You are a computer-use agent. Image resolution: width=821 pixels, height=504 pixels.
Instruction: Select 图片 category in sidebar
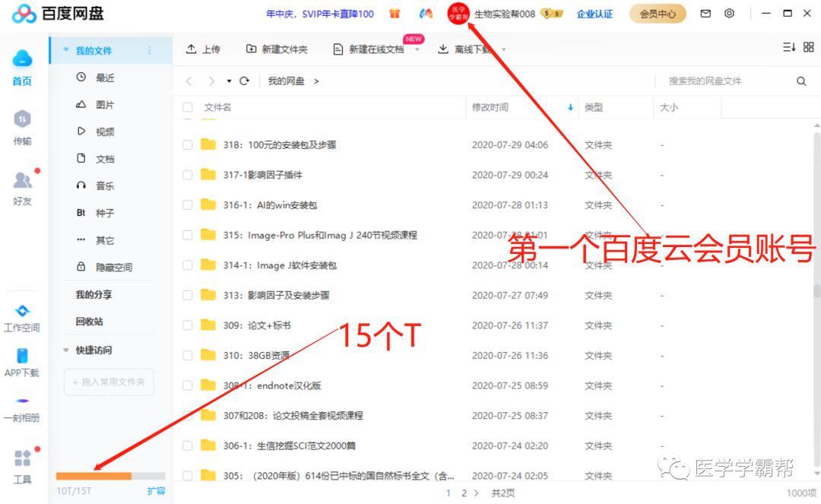[x=105, y=105]
